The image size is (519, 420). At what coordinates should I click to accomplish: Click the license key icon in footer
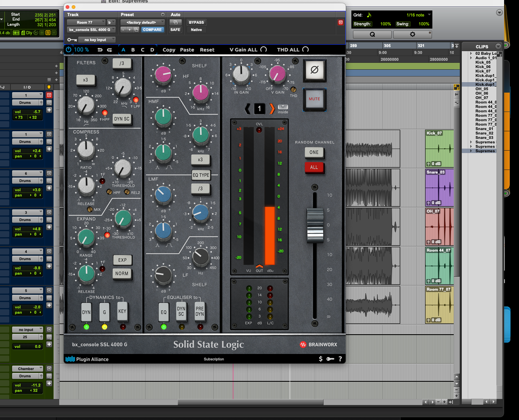tap(330, 359)
